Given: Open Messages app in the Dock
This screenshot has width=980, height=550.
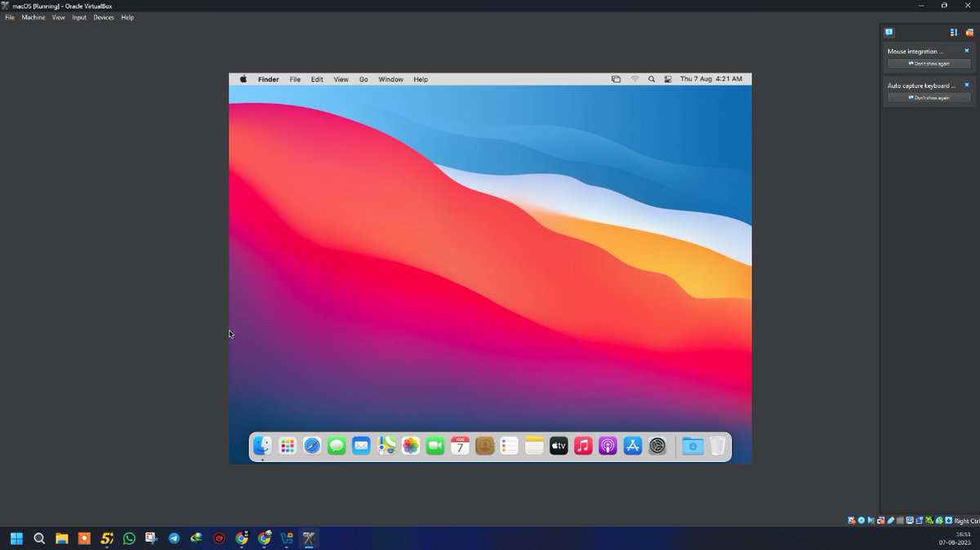Looking at the screenshot, I should point(336,446).
